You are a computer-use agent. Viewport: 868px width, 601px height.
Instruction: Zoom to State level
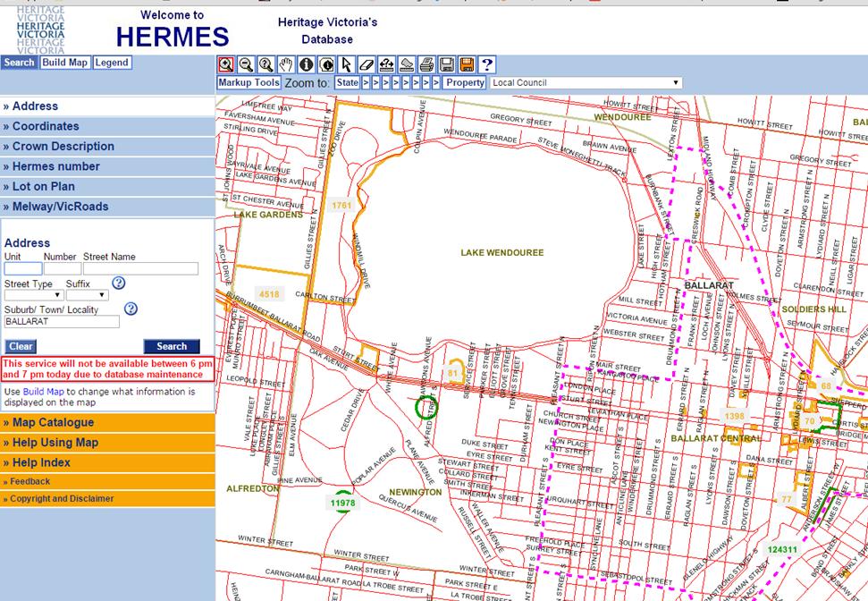[x=348, y=82]
